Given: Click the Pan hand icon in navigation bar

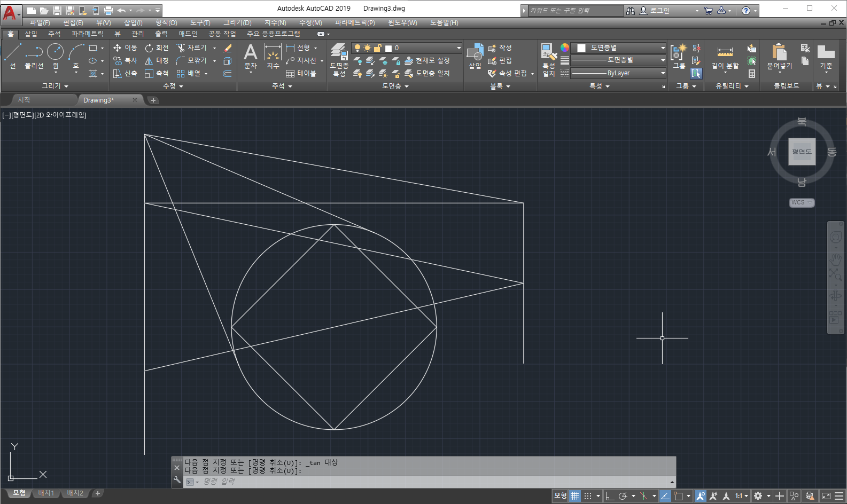Looking at the screenshot, I should pyautogui.click(x=835, y=259).
